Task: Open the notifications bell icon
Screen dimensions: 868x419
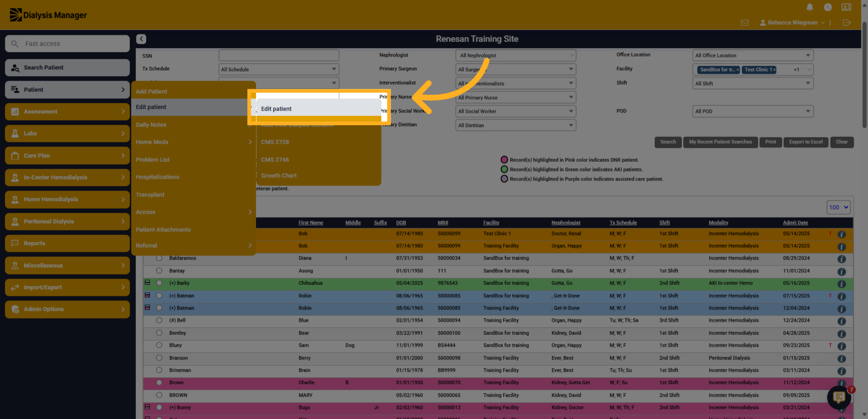Action: point(809,7)
